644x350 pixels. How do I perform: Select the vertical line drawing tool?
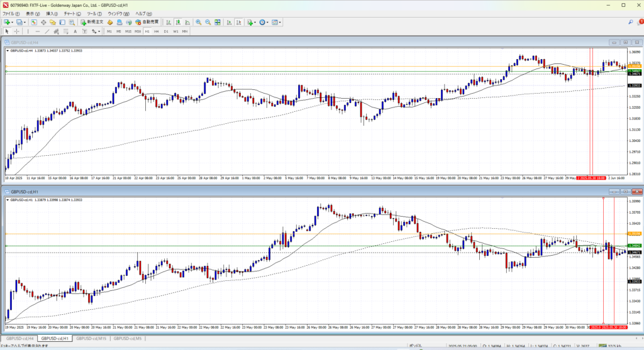(30, 31)
